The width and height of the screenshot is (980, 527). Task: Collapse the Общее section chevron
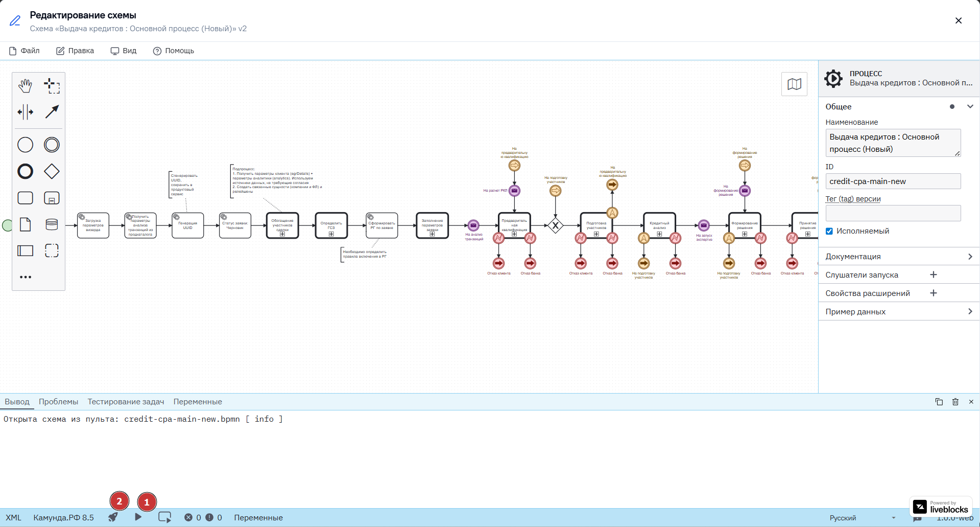coord(970,106)
